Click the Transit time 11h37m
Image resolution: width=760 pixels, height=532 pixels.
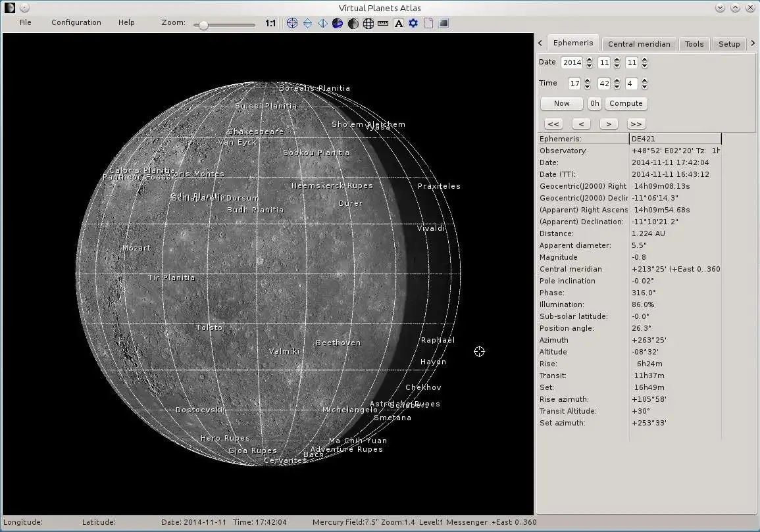[x=649, y=375]
